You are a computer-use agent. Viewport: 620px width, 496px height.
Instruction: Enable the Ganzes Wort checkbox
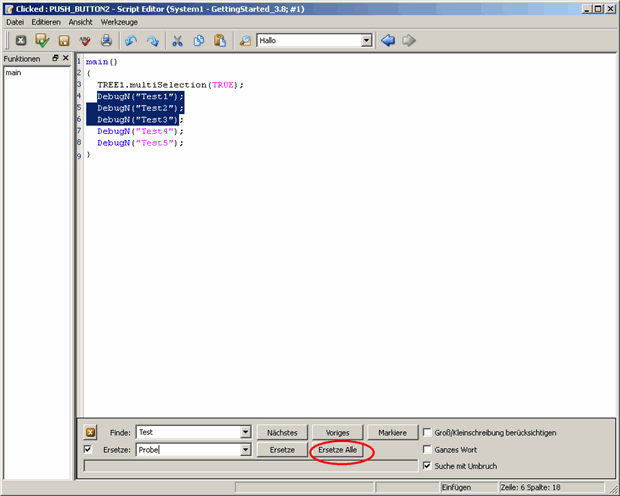click(427, 449)
